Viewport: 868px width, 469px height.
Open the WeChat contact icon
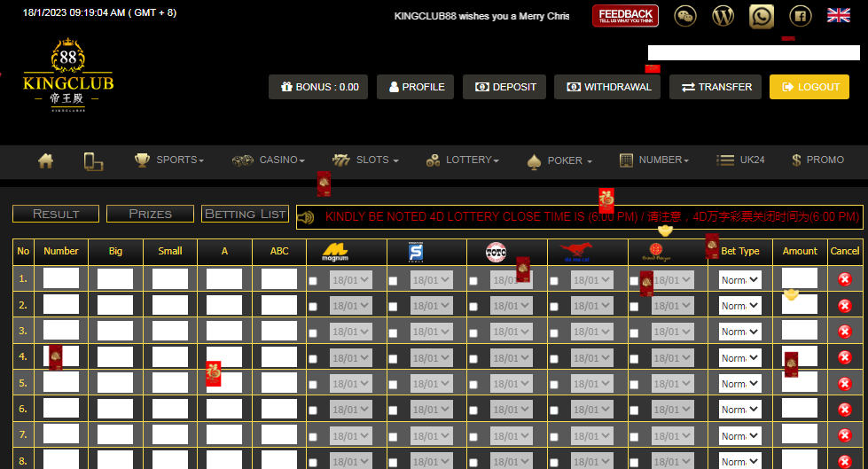pyautogui.click(x=685, y=15)
